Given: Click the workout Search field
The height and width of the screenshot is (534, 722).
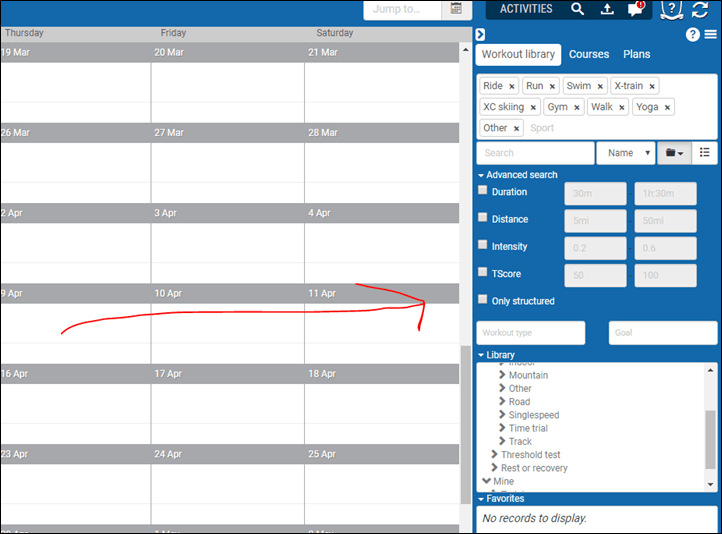Looking at the screenshot, I should point(536,153).
